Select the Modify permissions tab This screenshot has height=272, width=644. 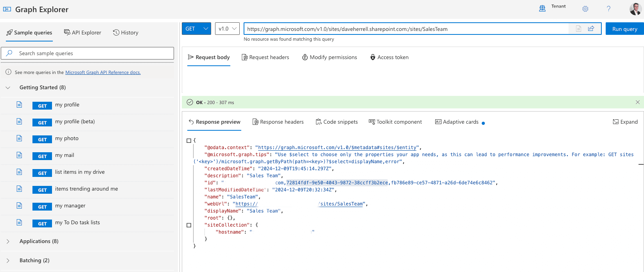330,57
